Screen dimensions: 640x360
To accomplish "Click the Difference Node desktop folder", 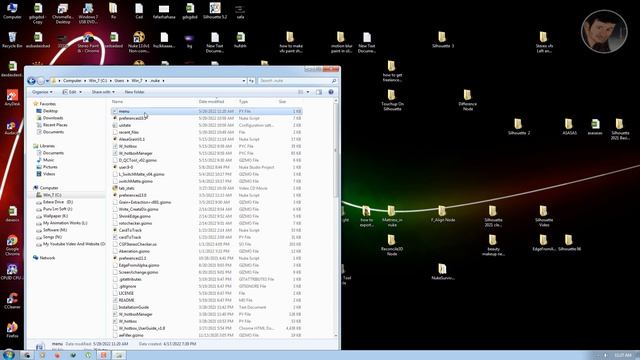I will 468,100.
